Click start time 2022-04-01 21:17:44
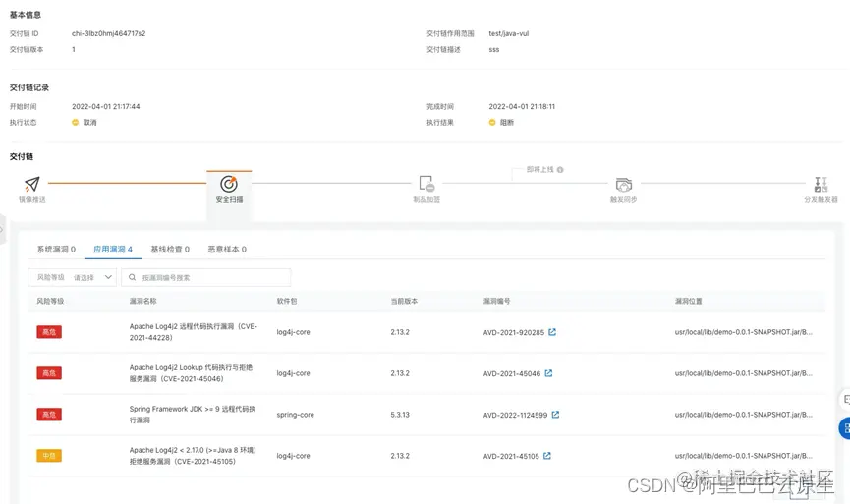850x504 pixels. [x=106, y=107]
